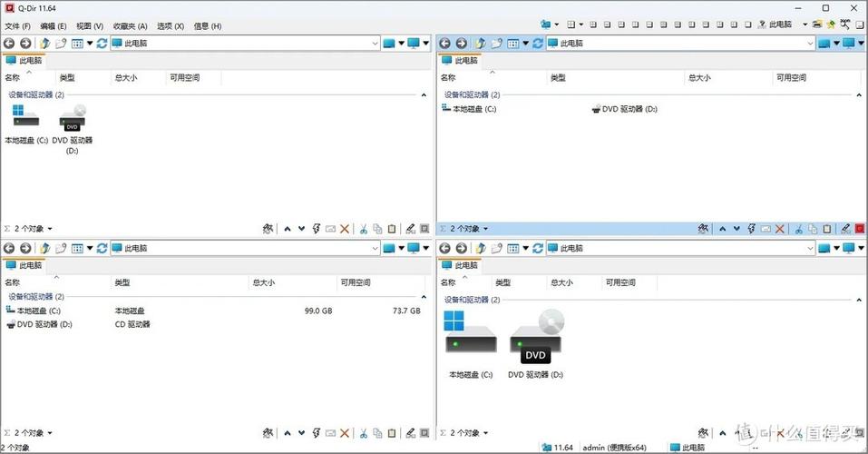Click the yellow star icon in main toolbar
868x454 pixels.
(831, 25)
